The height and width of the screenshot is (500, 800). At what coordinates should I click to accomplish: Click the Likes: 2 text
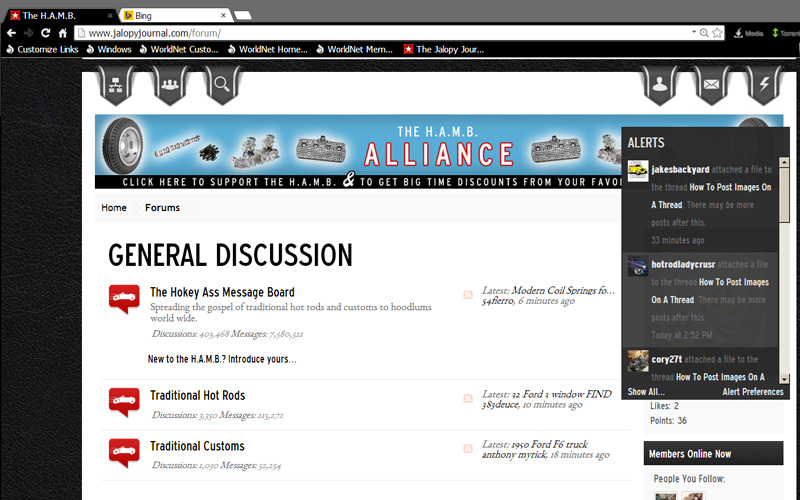[664, 406]
